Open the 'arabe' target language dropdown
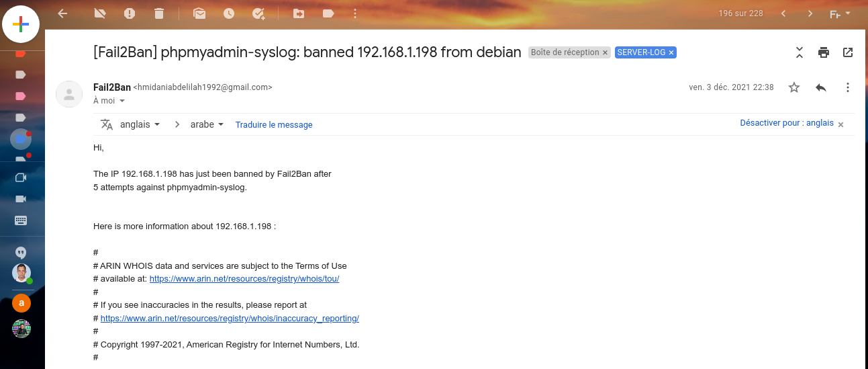868x369 pixels. click(x=207, y=124)
